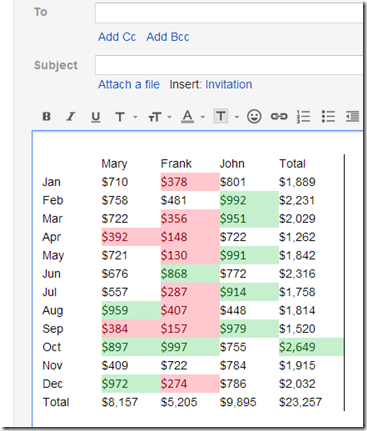Image resolution: width=367 pixels, height=431 pixels.
Task: Expand the background color dropdown arrow
Action: [237, 117]
